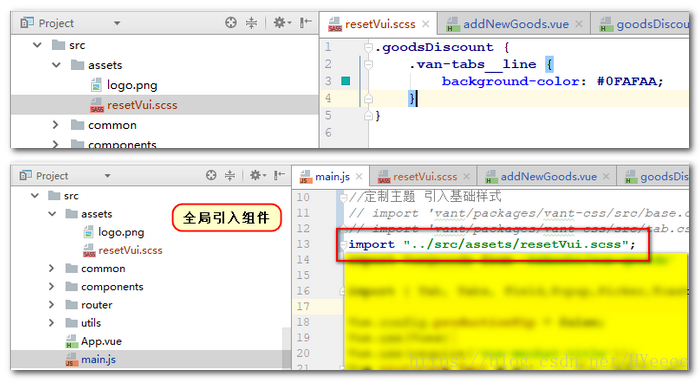Open gear settings in upper Project panel
The image size is (700, 381).
click(281, 22)
